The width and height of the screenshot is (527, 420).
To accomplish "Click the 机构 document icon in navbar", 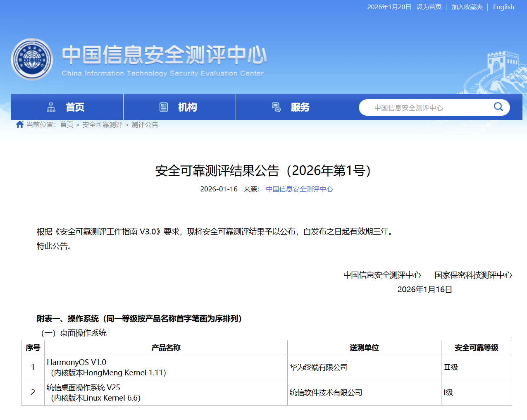I will click(x=164, y=107).
